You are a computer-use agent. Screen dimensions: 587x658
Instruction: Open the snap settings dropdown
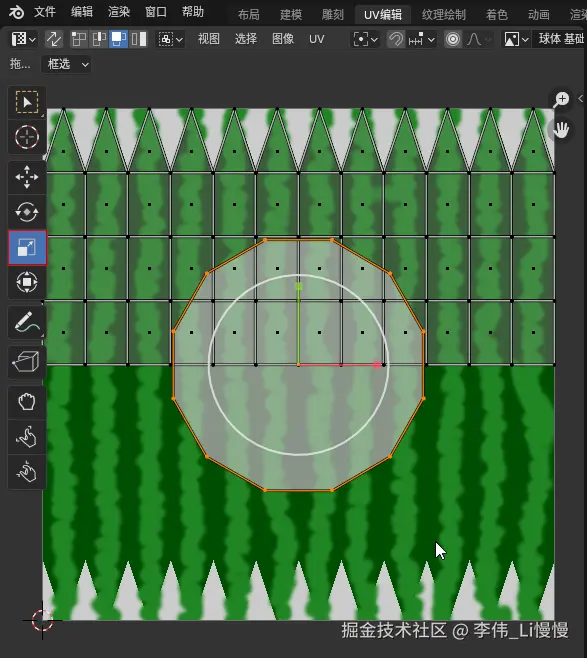[421, 39]
